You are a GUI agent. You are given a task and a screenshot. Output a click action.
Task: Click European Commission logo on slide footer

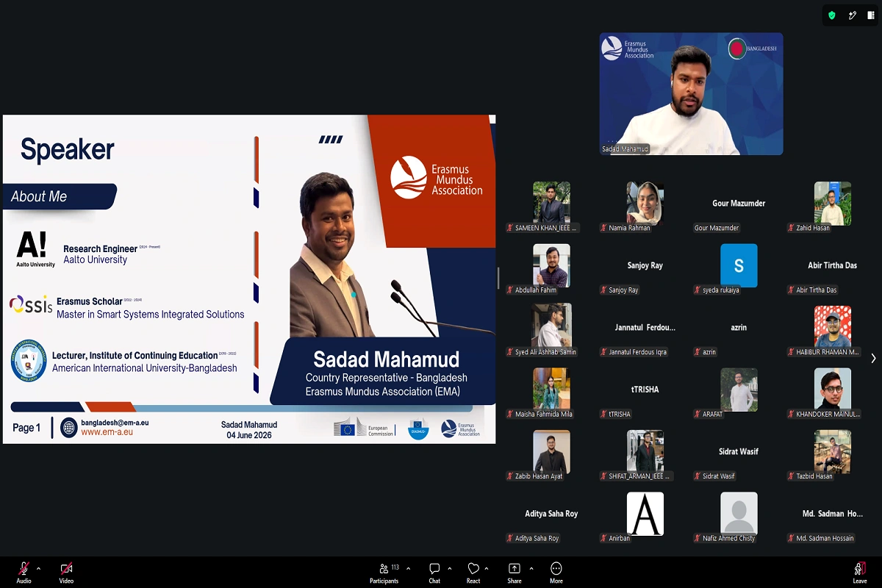point(364,428)
